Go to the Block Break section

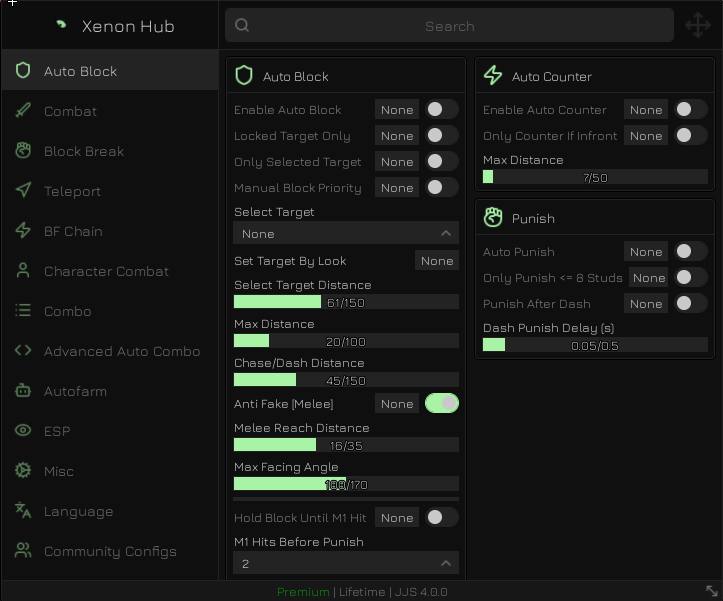110,151
